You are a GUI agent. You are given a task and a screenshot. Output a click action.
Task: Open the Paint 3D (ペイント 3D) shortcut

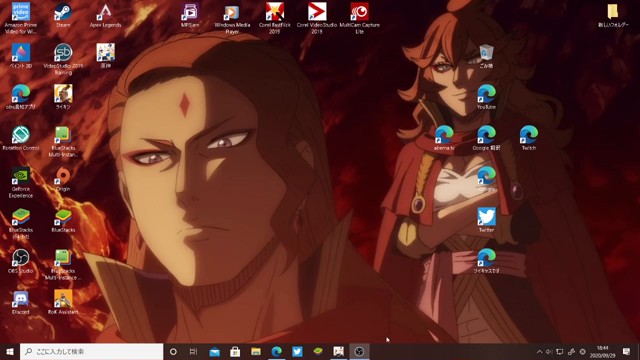(x=21, y=56)
